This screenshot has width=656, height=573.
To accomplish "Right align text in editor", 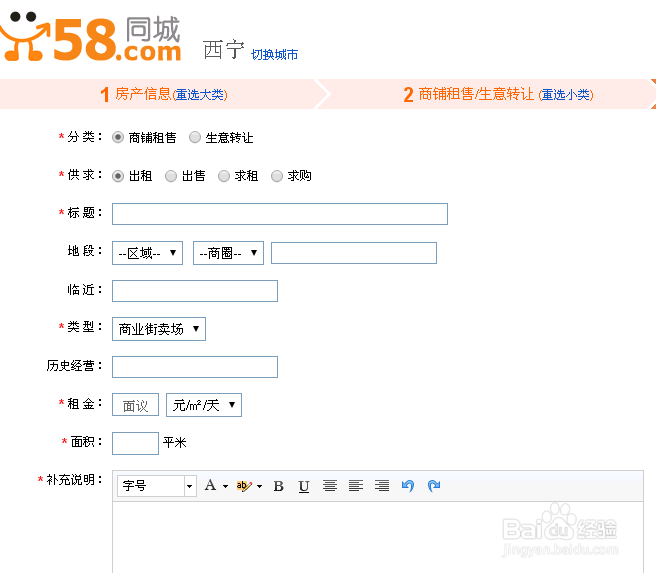I will (x=382, y=486).
